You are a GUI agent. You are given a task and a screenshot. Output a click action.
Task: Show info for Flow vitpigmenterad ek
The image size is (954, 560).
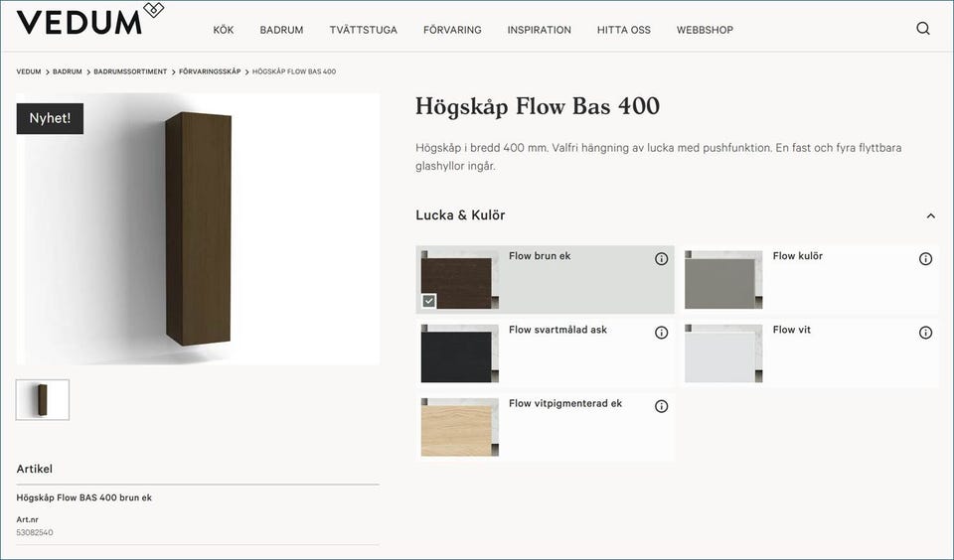[x=662, y=406]
